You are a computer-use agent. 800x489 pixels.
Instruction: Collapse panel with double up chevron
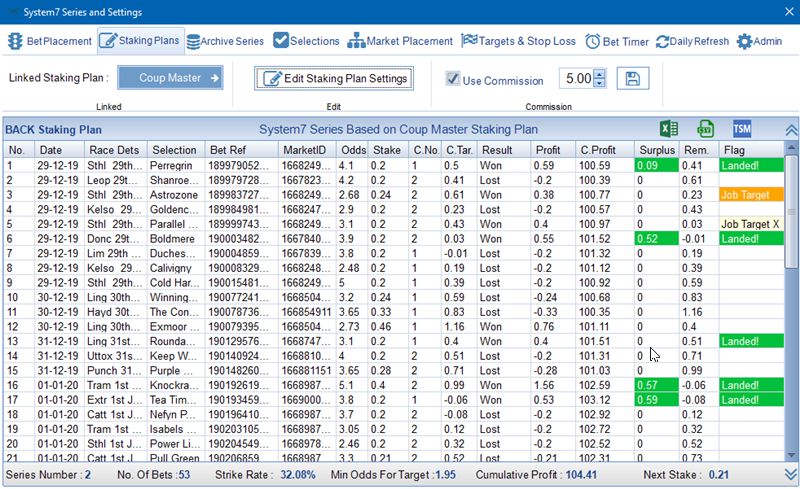coord(791,131)
